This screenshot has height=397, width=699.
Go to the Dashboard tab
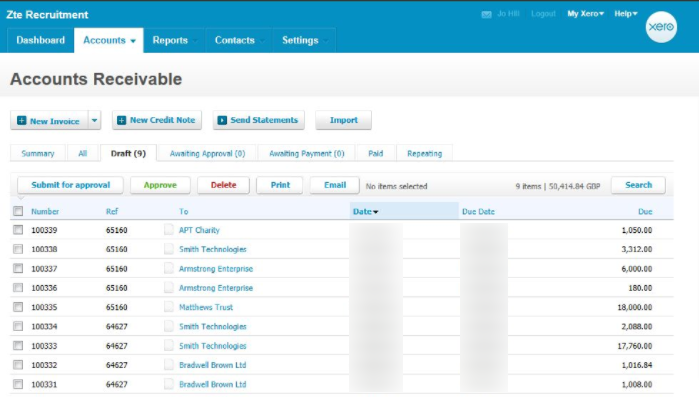pos(41,40)
